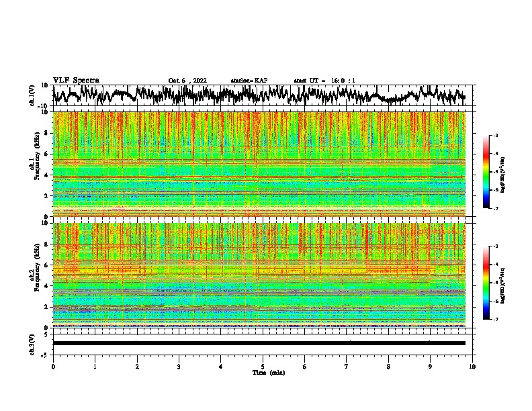Click the time axis tick label "1"
Viewport: 532px width, 411px height.
pos(95,367)
